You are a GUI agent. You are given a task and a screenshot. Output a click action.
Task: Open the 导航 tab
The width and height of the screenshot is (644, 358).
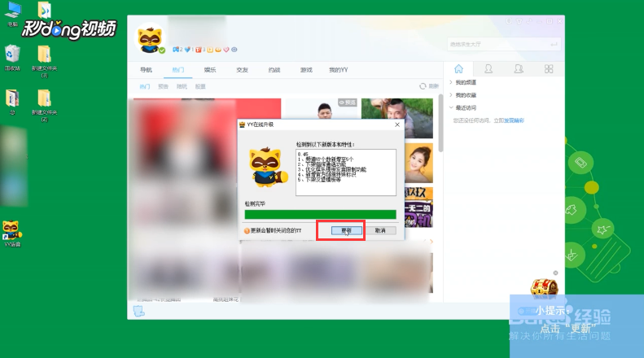146,70
